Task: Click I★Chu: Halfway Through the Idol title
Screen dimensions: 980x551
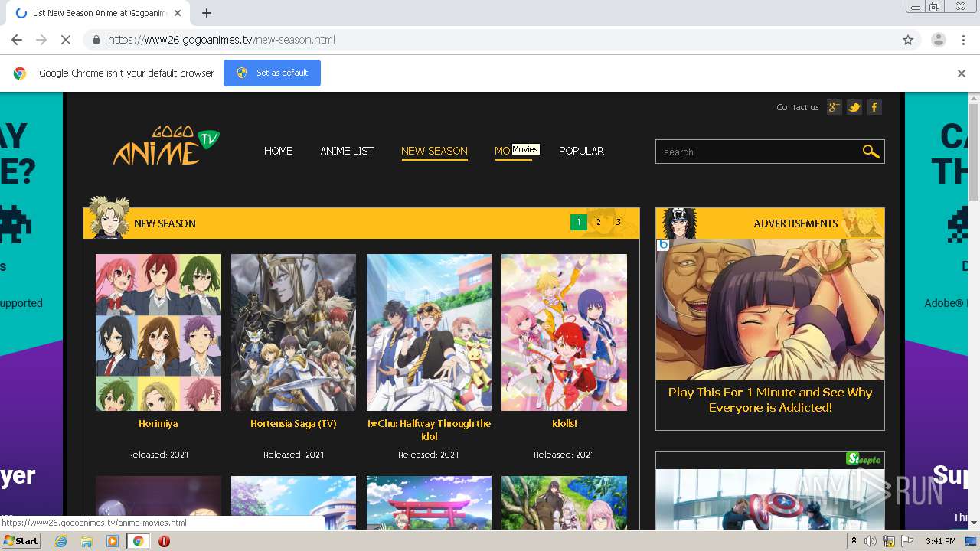Action: click(x=429, y=429)
